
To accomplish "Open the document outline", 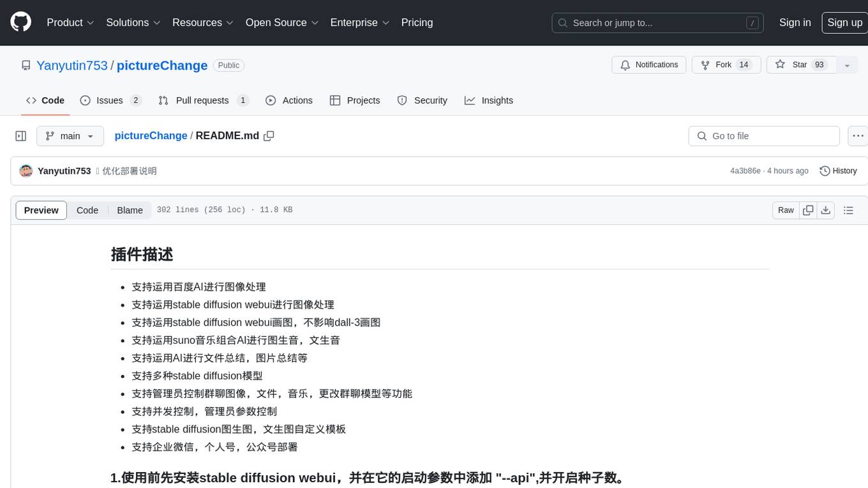I will click(x=848, y=210).
